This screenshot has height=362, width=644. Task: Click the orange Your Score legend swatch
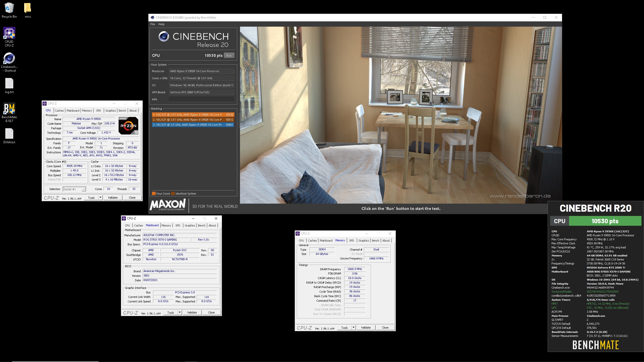click(x=154, y=194)
